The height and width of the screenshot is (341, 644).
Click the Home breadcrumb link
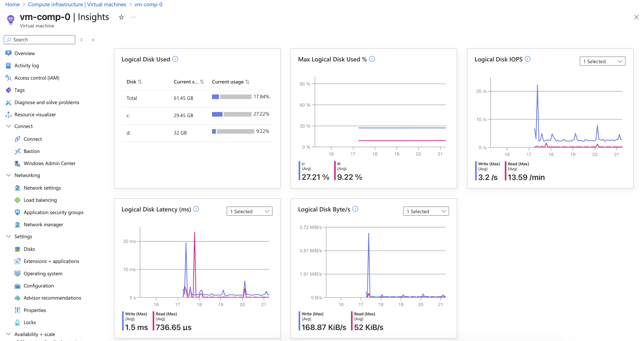12,4
